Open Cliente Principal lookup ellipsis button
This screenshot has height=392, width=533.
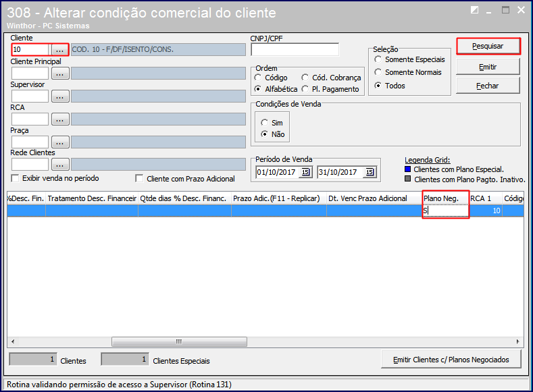point(60,74)
